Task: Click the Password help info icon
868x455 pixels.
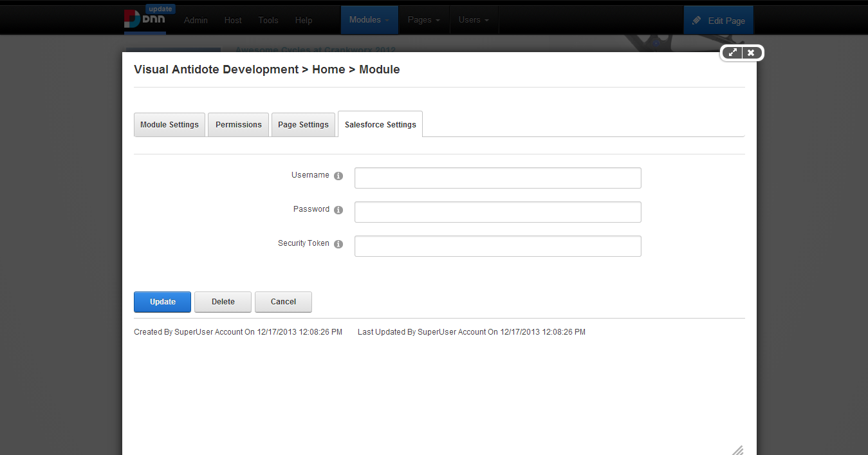Action: pyautogui.click(x=338, y=210)
